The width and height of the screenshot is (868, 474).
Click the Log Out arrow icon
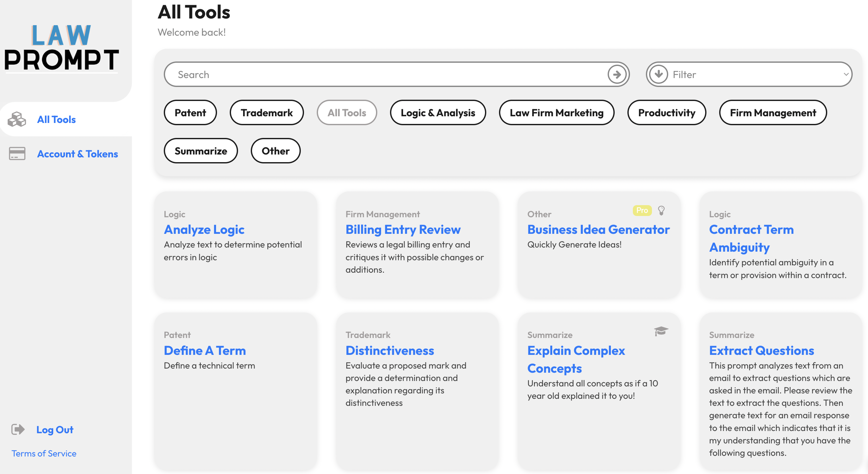(18, 429)
